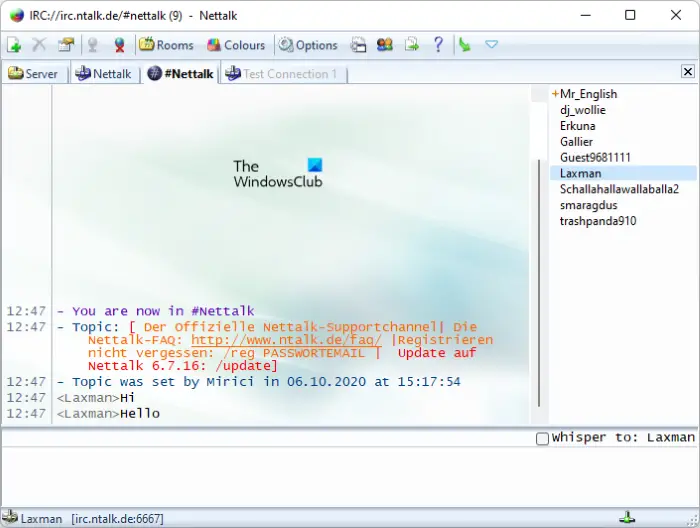Viewport: 700px width, 528px height.
Task: Click the green arrow icon in toolbar
Action: pos(465,45)
